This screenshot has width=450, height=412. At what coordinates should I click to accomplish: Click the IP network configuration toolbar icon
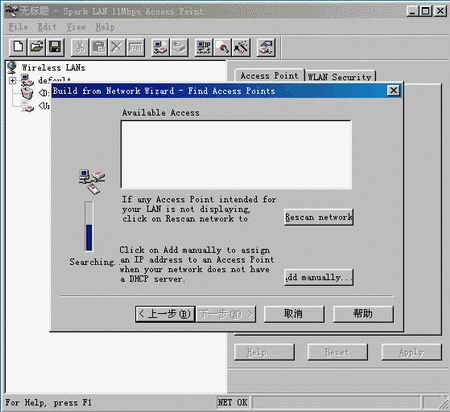(204, 47)
